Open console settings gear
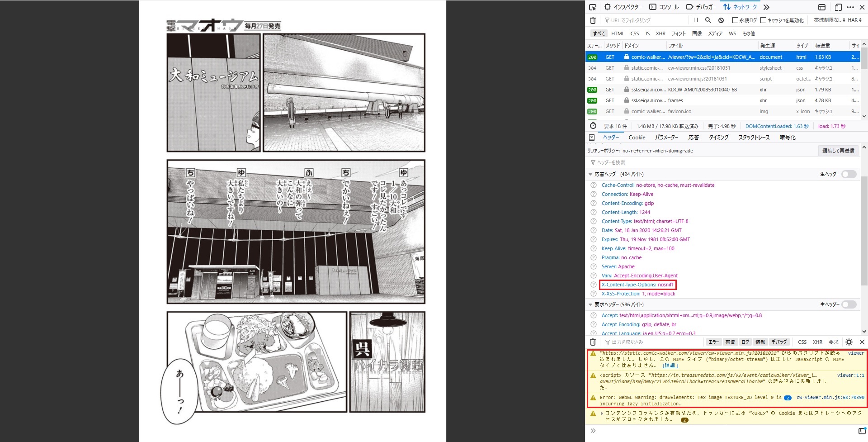 (x=849, y=342)
